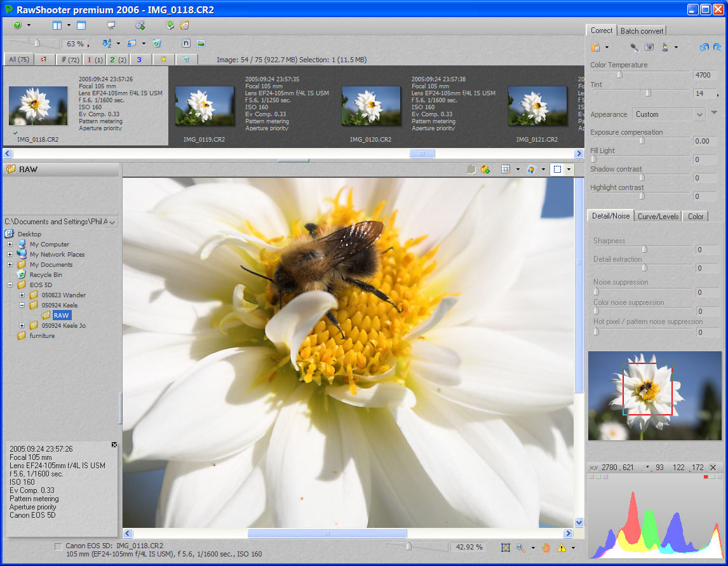The image size is (728, 566).
Task: Click the recycle bin icon in thumbnail toolbar
Action: click(x=156, y=43)
